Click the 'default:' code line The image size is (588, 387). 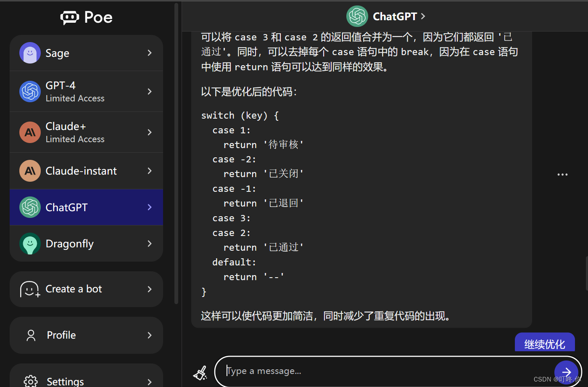tap(234, 262)
